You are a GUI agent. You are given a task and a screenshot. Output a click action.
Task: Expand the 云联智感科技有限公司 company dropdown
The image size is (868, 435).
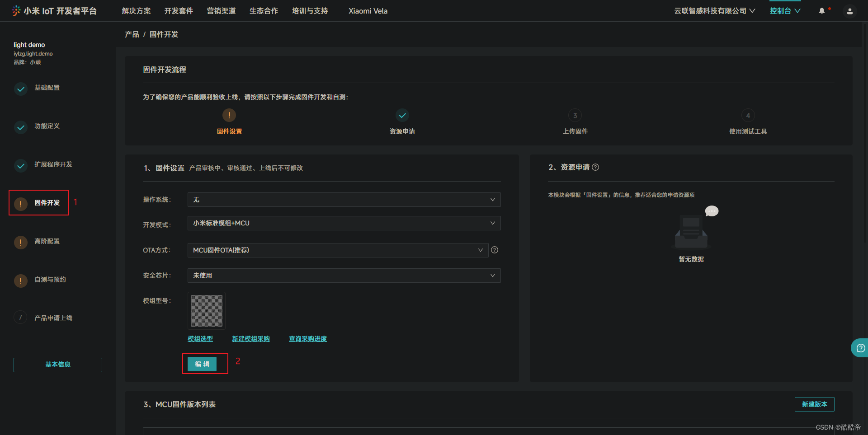click(x=714, y=11)
